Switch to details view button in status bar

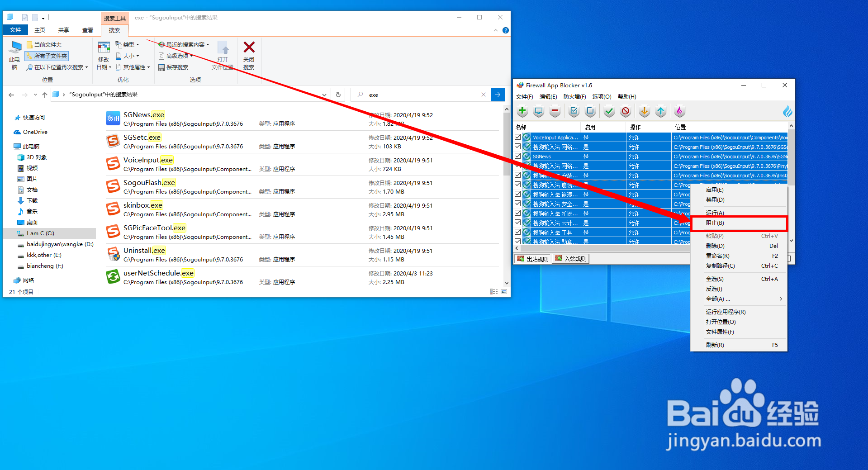[x=494, y=292]
